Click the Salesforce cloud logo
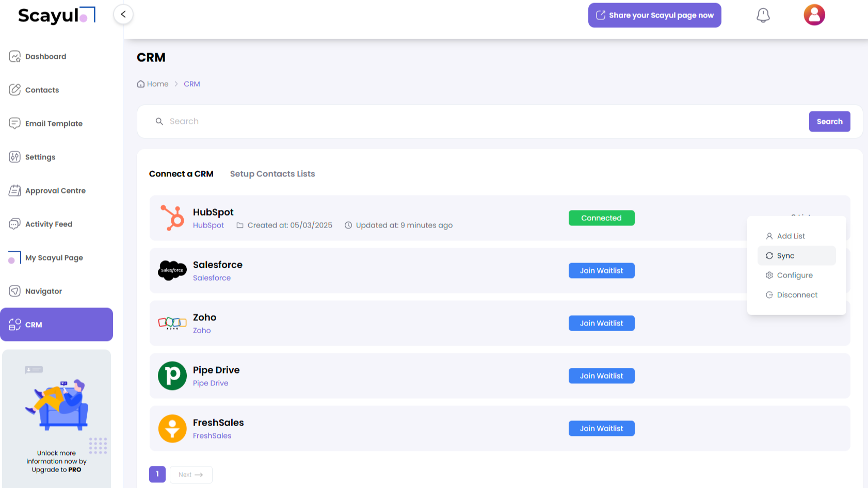 (172, 270)
